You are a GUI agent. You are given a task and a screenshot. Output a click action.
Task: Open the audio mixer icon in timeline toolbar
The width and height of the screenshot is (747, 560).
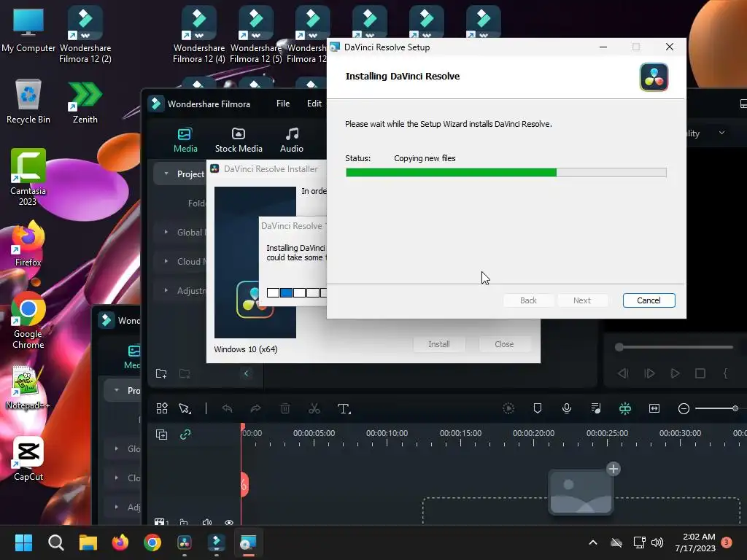tap(595, 408)
